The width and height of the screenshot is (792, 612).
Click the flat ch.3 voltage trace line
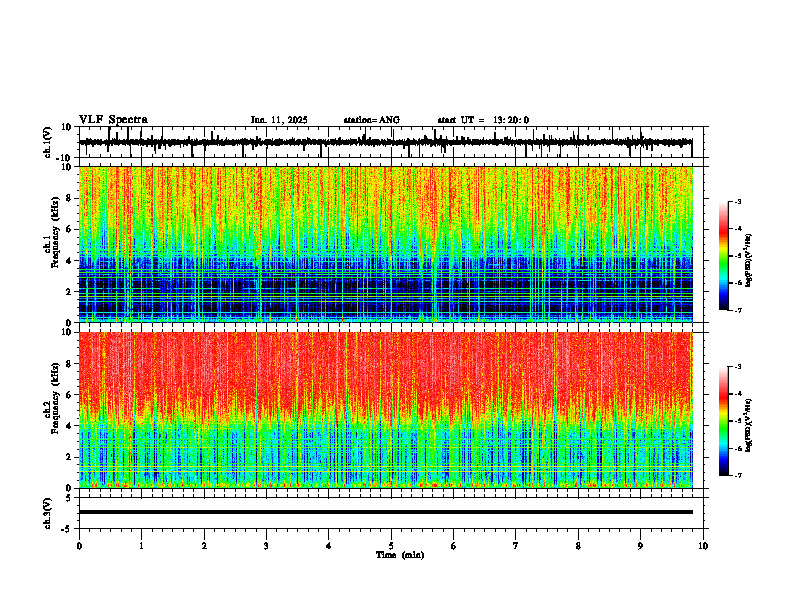coord(385,512)
